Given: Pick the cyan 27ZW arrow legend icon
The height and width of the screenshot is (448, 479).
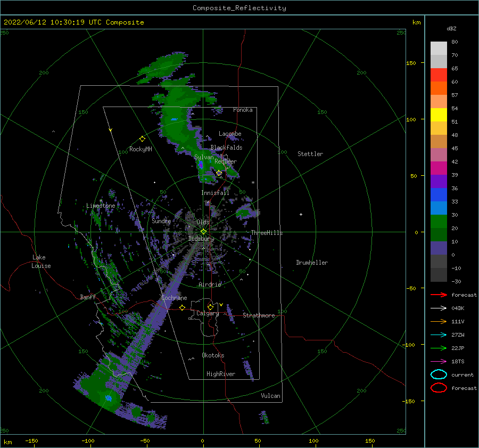Looking at the screenshot, I should 439,335.
